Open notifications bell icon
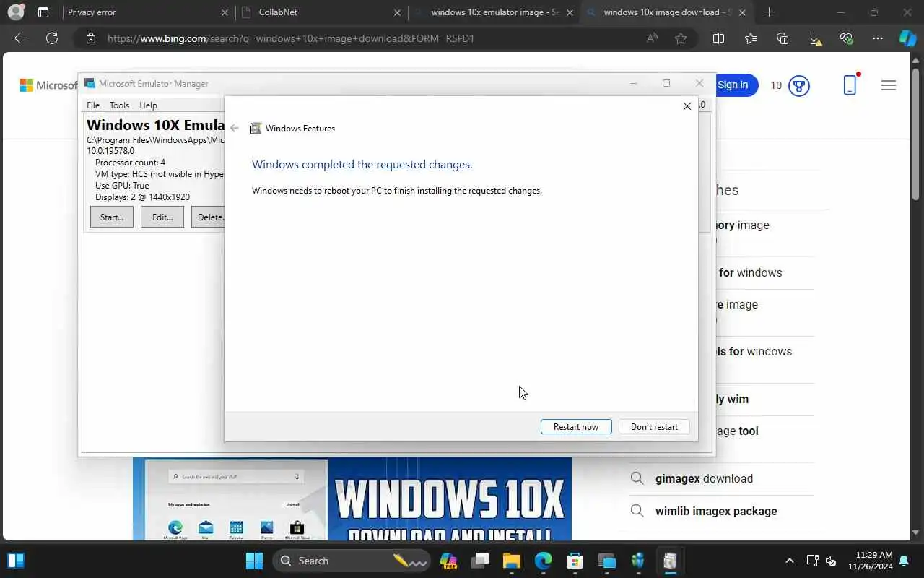924x578 pixels. tap(905, 561)
